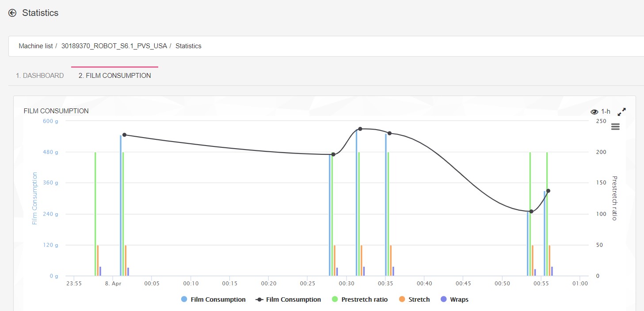The height and width of the screenshot is (311, 644).
Task: Click the back arrow beside Statistics
Action: [x=12, y=13]
